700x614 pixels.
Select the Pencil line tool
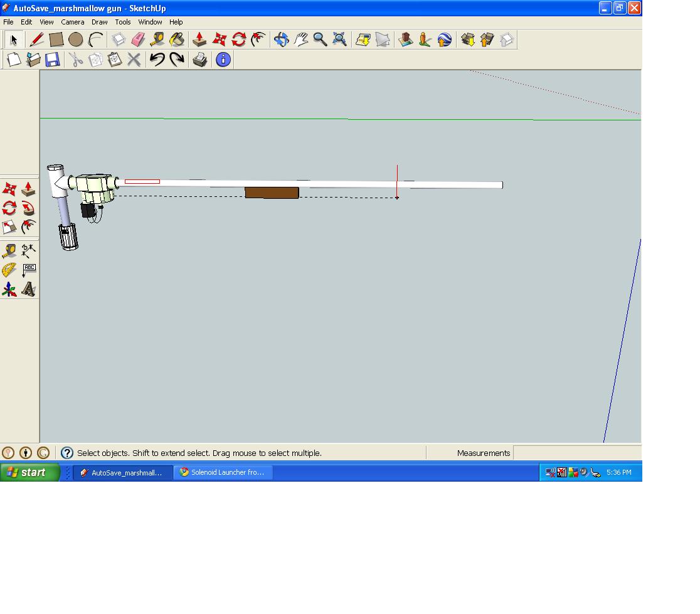tap(37, 40)
